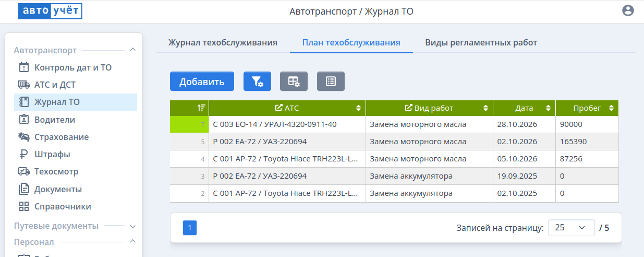Click mileage value 165390

[x=587, y=142]
